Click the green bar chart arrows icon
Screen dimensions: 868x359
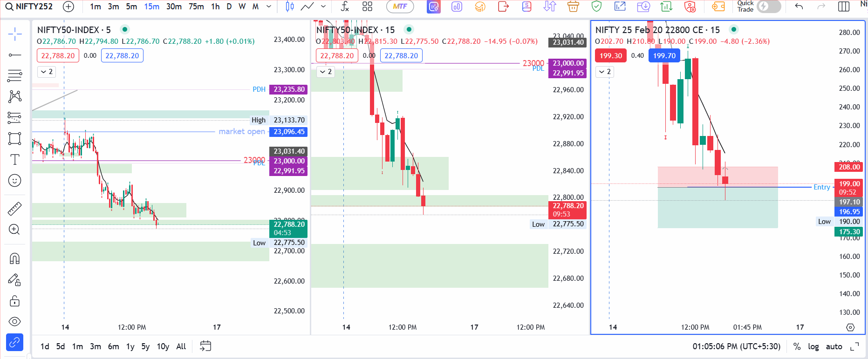[667, 7]
